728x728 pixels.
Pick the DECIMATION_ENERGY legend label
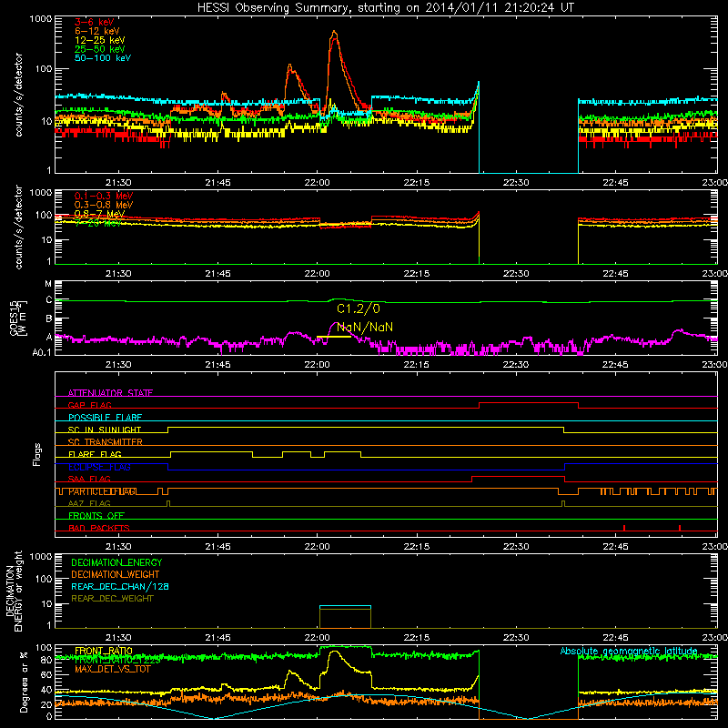point(116,562)
